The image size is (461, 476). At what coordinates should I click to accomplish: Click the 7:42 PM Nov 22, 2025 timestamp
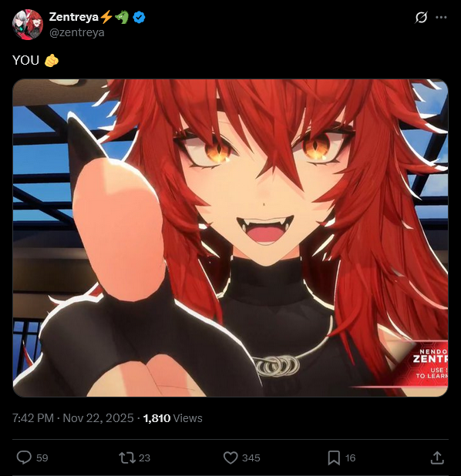(x=73, y=418)
